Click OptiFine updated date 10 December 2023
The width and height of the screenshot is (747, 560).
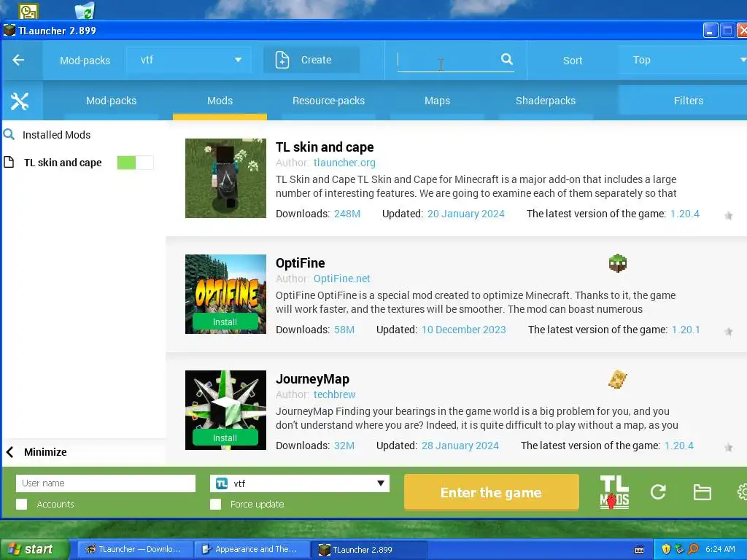pyautogui.click(x=463, y=330)
